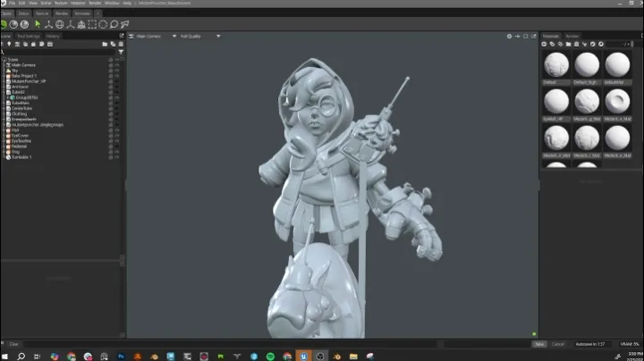Switch to the Tool Settings tab
This screenshot has width=644, height=361.
point(29,36)
